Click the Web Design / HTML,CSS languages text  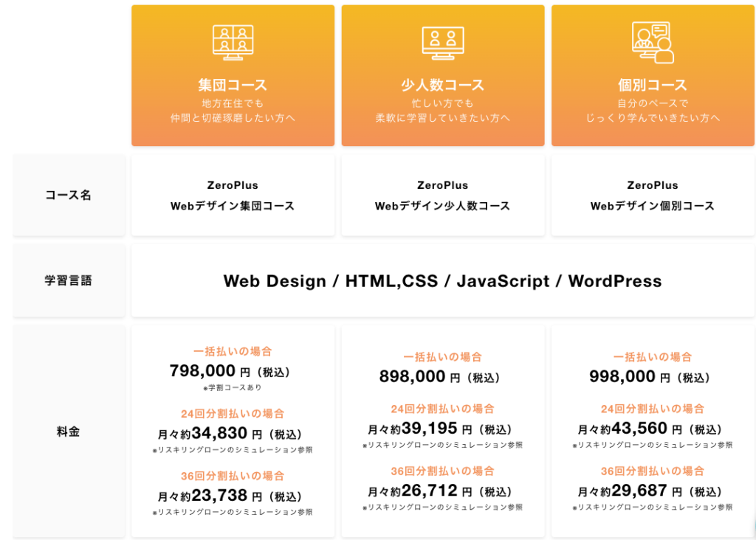[x=442, y=281]
